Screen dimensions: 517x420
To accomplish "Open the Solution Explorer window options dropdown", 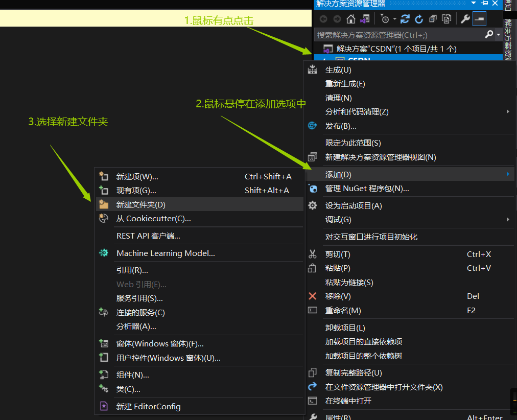I will click(473, 4).
